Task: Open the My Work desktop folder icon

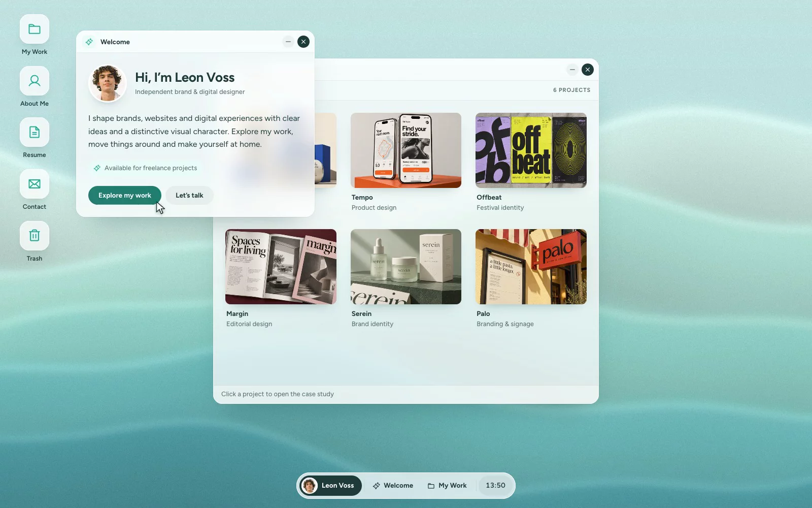Action: [x=35, y=29]
